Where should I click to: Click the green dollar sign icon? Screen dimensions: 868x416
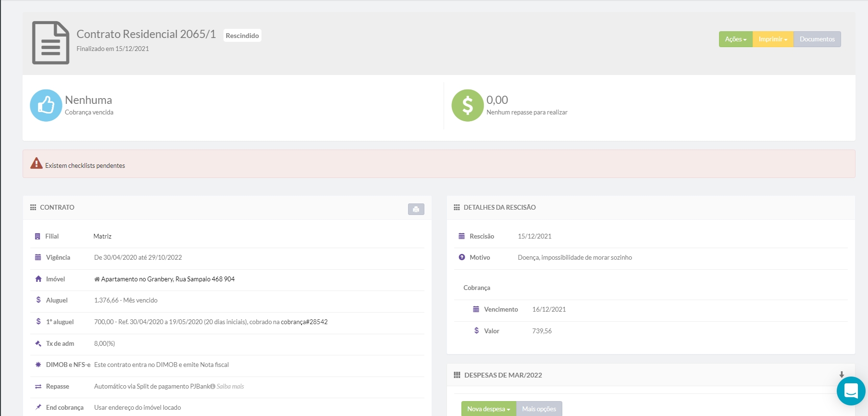(x=467, y=105)
